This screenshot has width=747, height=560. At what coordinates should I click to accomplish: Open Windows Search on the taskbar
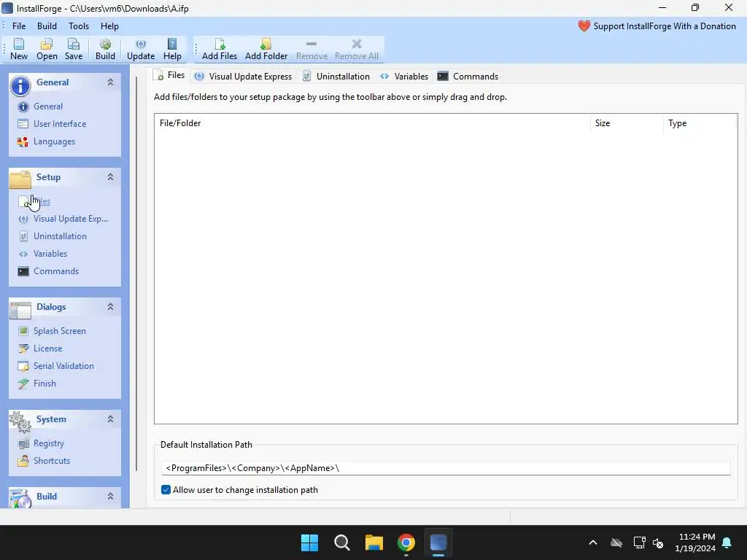click(x=341, y=542)
